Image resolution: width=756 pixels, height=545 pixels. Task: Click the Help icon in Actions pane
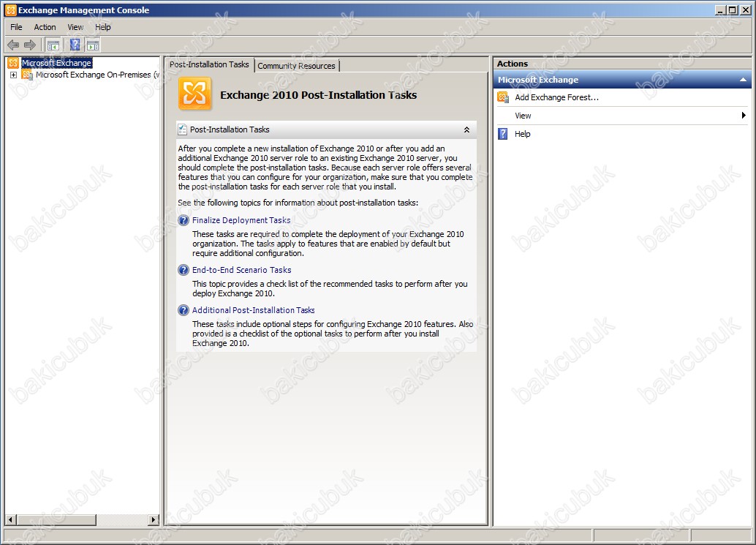(x=503, y=134)
